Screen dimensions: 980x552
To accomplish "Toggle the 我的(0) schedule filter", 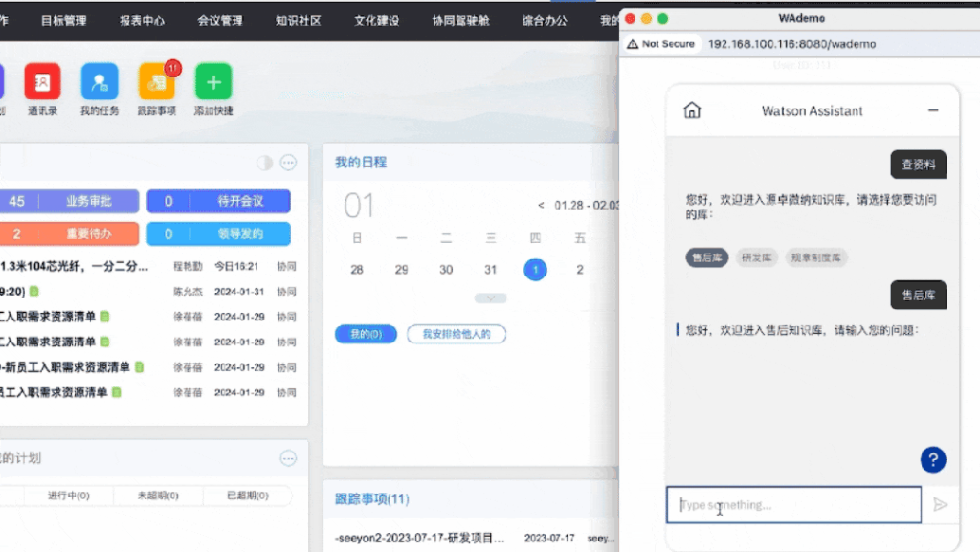I will (366, 334).
